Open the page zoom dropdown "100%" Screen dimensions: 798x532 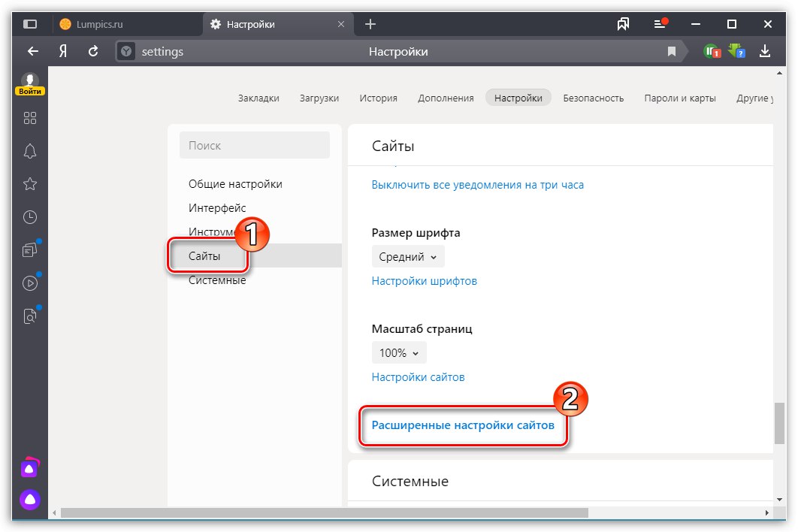coord(399,352)
